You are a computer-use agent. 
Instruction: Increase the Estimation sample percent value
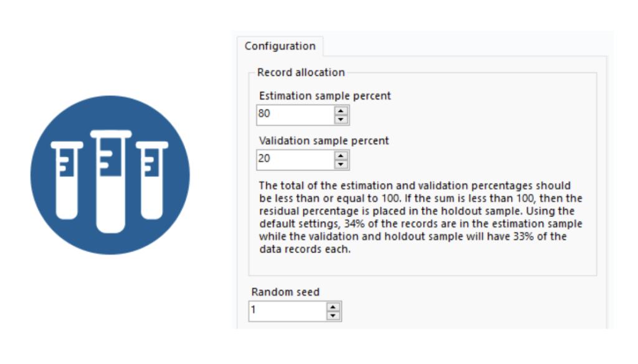pos(341,111)
